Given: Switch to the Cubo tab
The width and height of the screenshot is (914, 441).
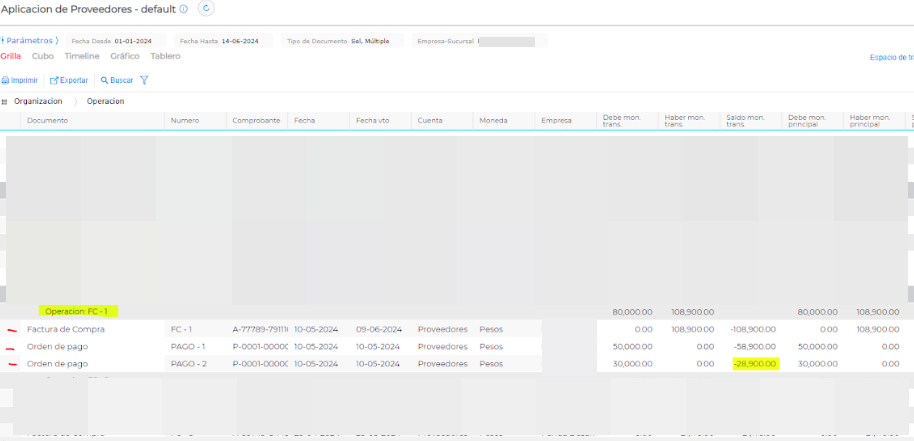Looking at the screenshot, I should pyautogui.click(x=43, y=56).
